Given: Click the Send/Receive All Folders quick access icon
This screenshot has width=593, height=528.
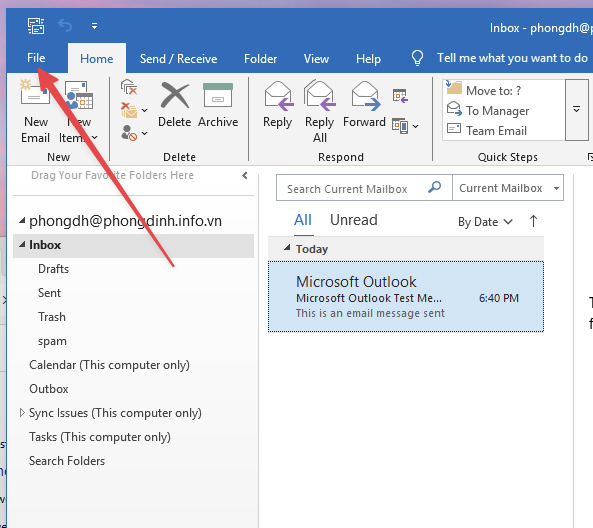Looking at the screenshot, I should [36, 26].
